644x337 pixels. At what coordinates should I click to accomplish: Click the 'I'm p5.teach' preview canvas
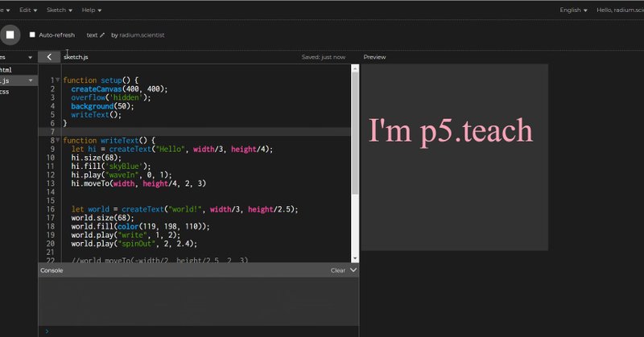[x=454, y=157]
